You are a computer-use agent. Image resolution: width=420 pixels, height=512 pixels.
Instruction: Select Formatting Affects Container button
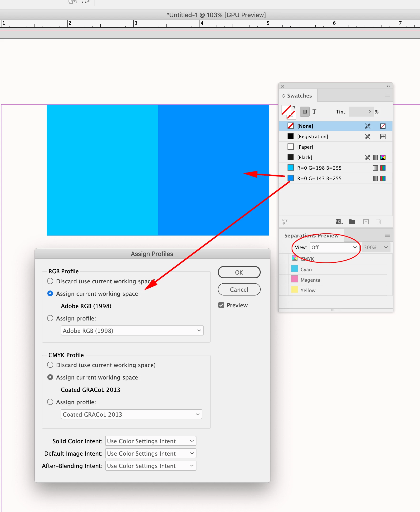(305, 112)
